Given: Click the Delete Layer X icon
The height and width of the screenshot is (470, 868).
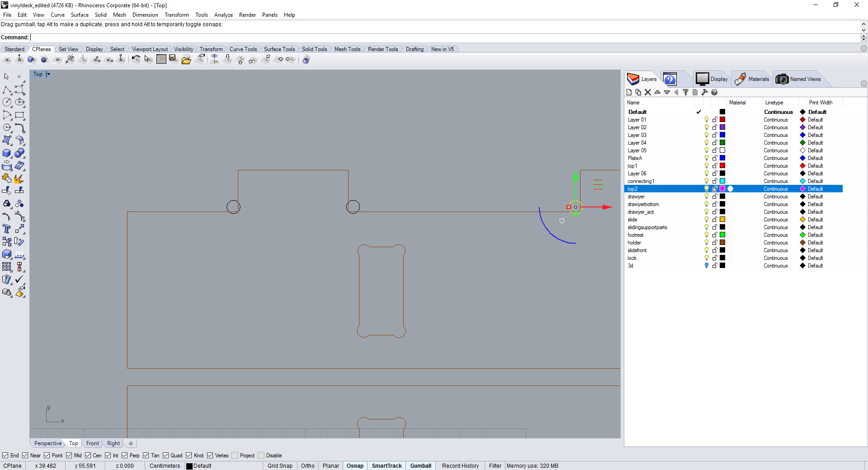Looking at the screenshot, I should (648, 92).
